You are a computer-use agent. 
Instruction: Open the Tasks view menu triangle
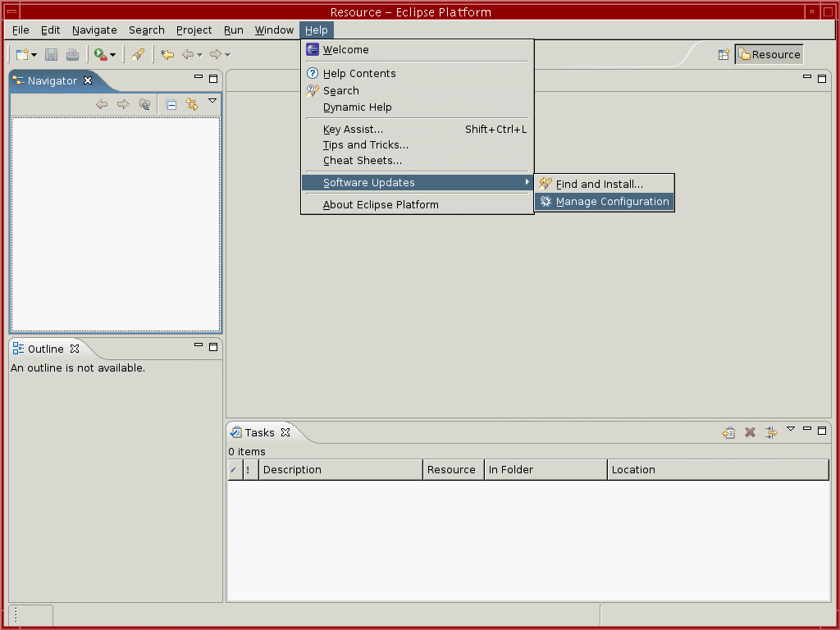(791, 429)
